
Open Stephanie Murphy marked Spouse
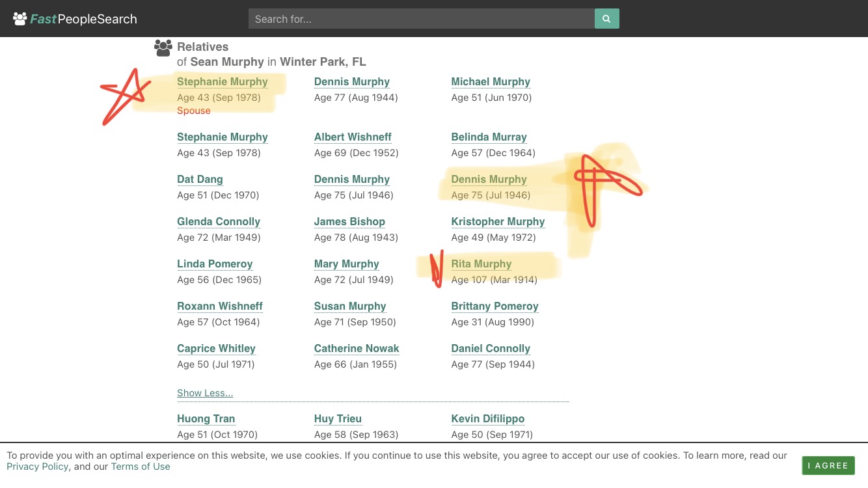pyautogui.click(x=223, y=81)
